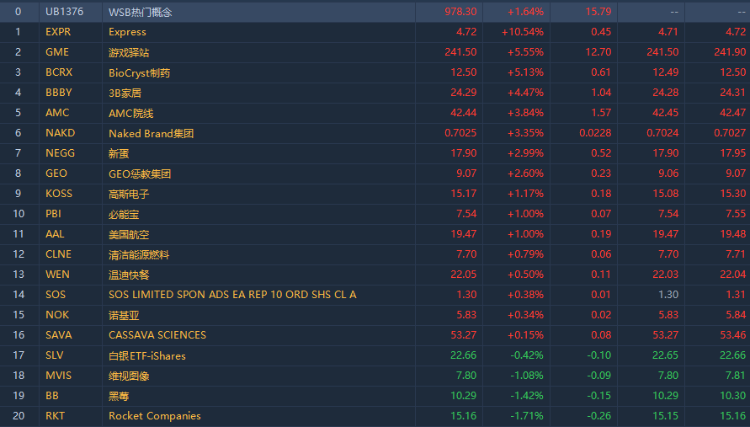Click the CLNE ticker symbol
Screen dimensions: 750x427
coord(58,254)
